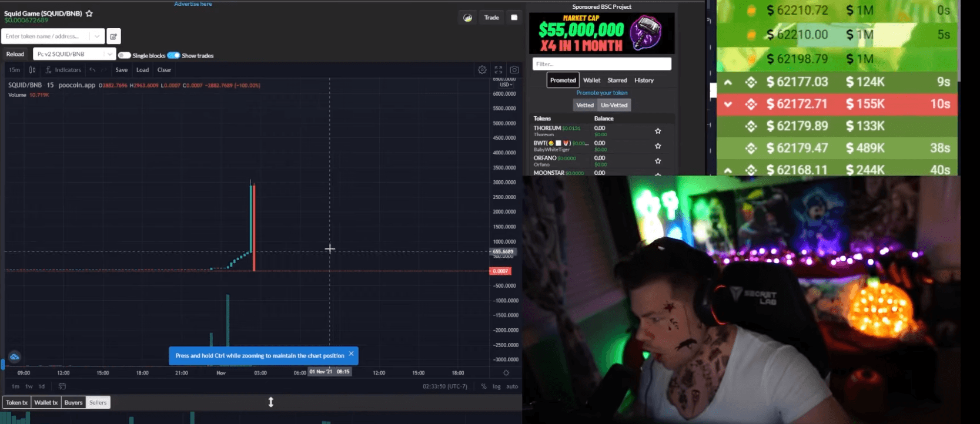The height and width of the screenshot is (424, 980).
Task: Open the Promoted tokens tab
Action: point(563,80)
